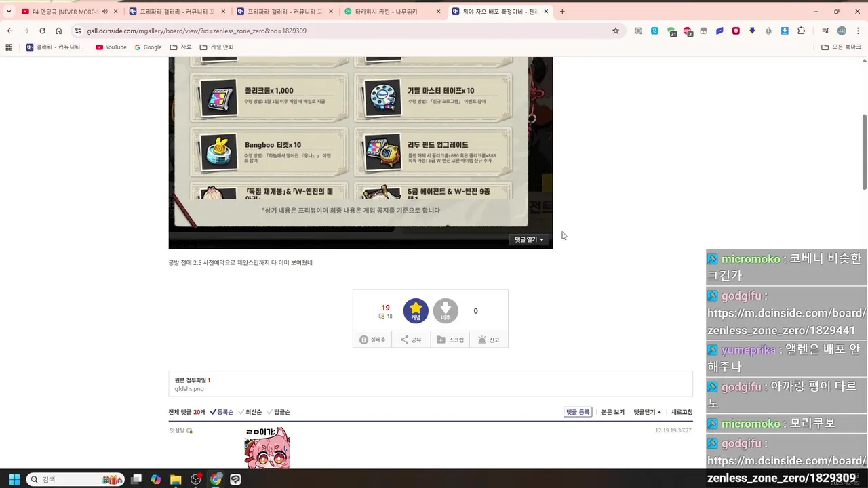The height and width of the screenshot is (488, 868).
Task: Click the page's vertical scrollbar thumb
Action: tap(864, 152)
